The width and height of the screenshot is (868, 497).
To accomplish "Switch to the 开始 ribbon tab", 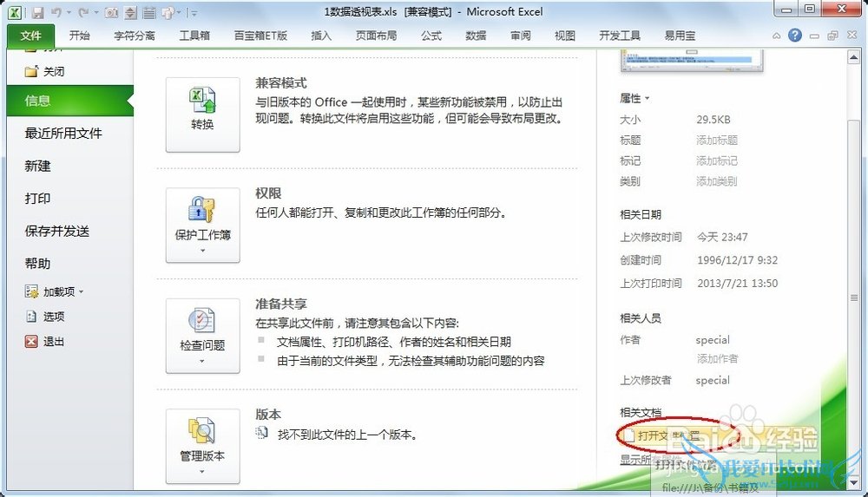I will point(79,36).
